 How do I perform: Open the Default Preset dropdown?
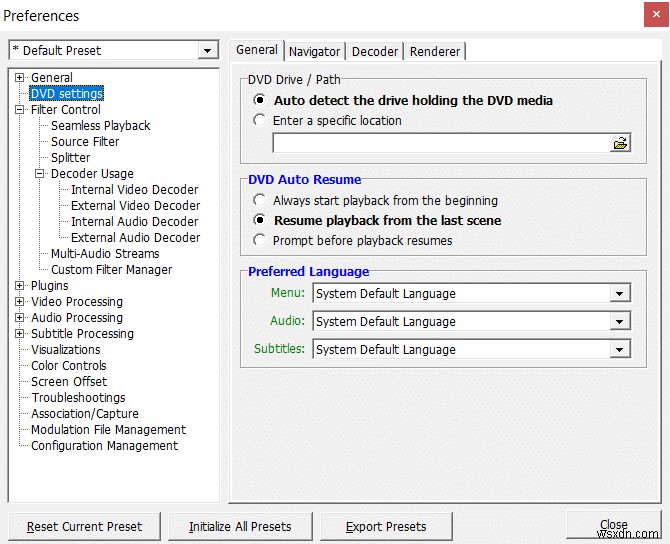click(x=208, y=50)
